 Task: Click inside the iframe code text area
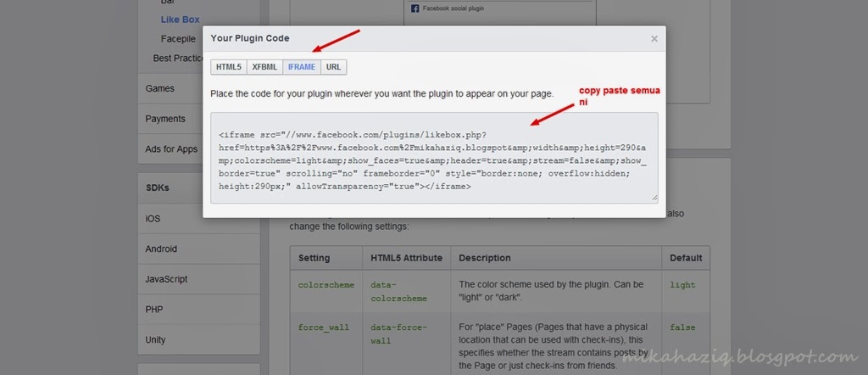click(x=434, y=158)
